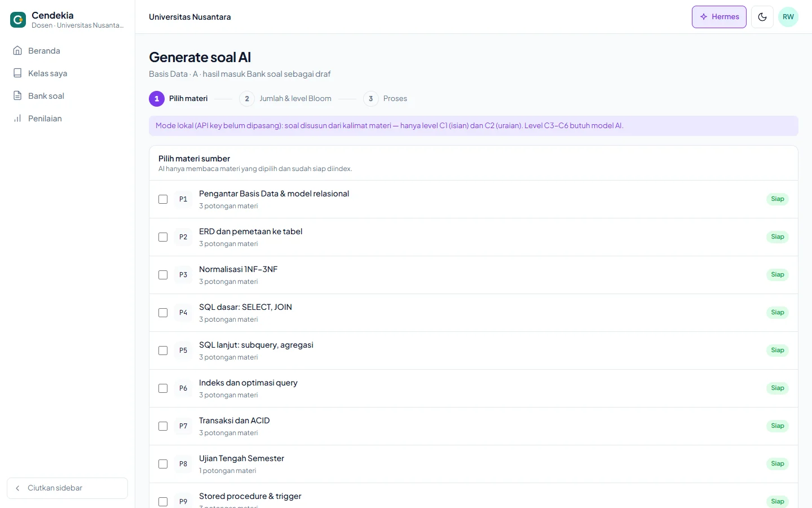Go to step 3 Proses
The image size is (812, 508).
click(x=385, y=99)
